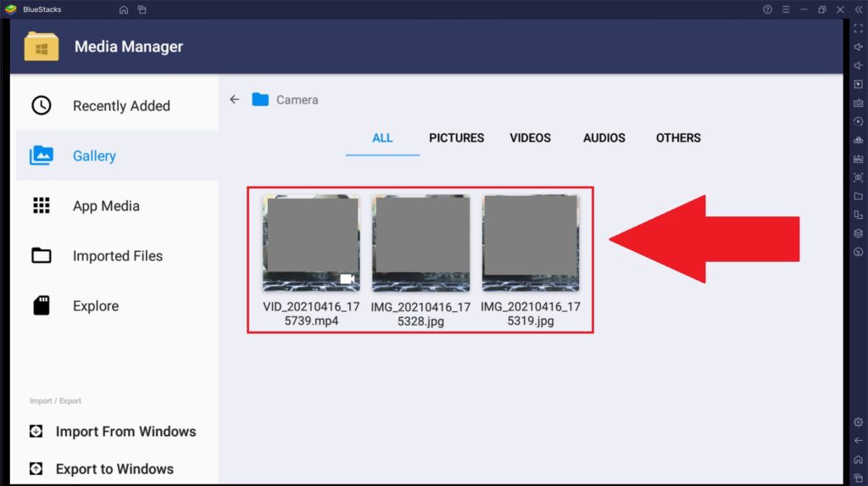Open BlueStacks settings gear icon
868x486 pixels.
(x=858, y=422)
